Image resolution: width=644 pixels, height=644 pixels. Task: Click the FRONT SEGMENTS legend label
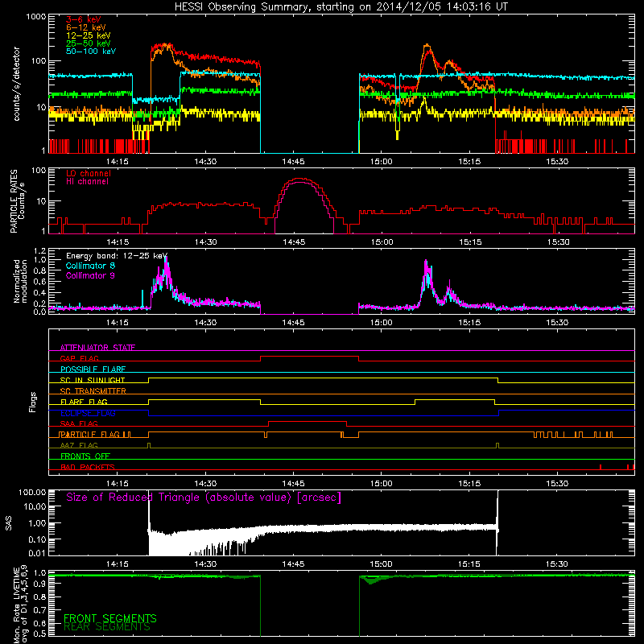110,618
